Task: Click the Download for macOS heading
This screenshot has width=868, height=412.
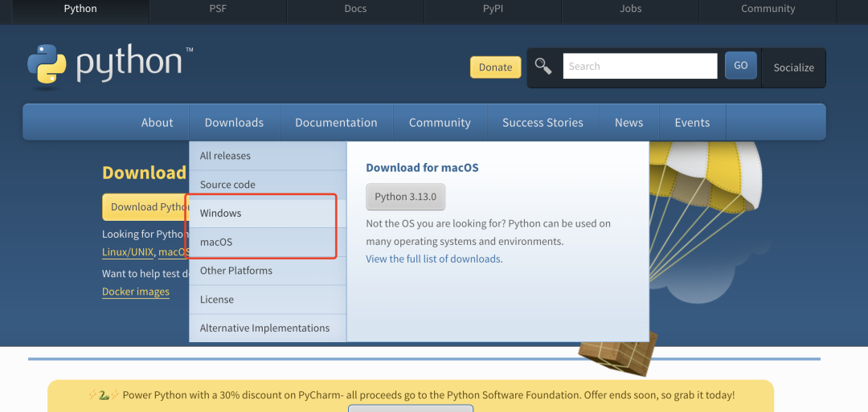Action: pyautogui.click(x=422, y=168)
